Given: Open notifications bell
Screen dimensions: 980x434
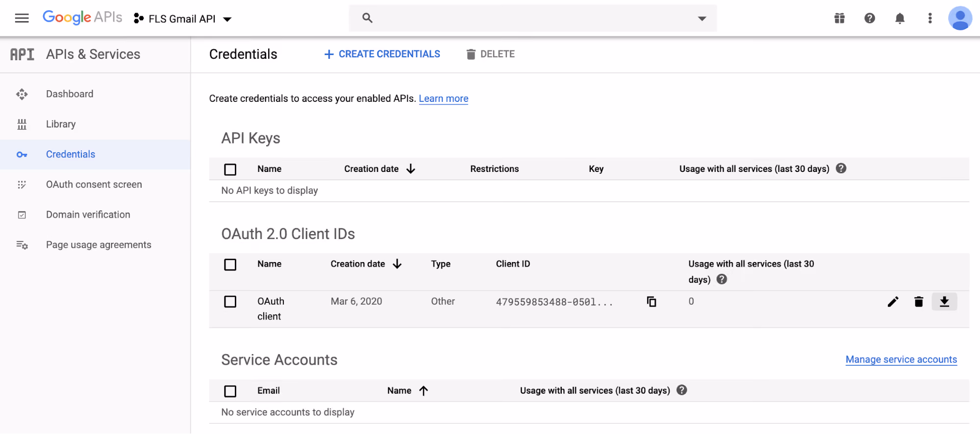Looking at the screenshot, I should pos(900,19).
